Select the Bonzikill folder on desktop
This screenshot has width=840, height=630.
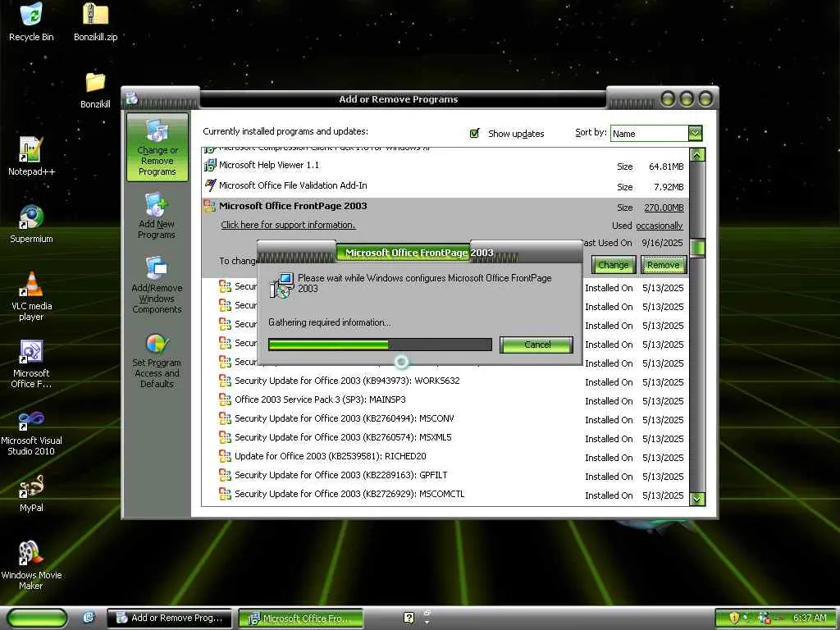pyautogui.click(x=95, y=90)
